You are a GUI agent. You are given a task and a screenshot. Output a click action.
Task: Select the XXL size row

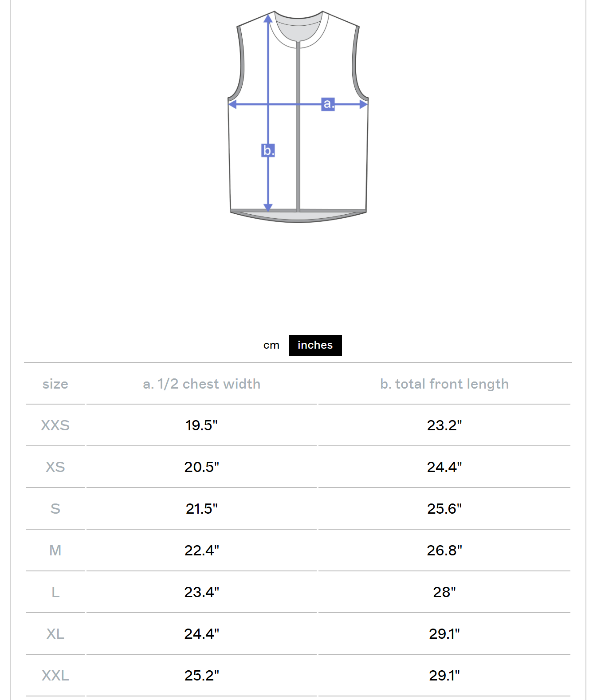55,676
